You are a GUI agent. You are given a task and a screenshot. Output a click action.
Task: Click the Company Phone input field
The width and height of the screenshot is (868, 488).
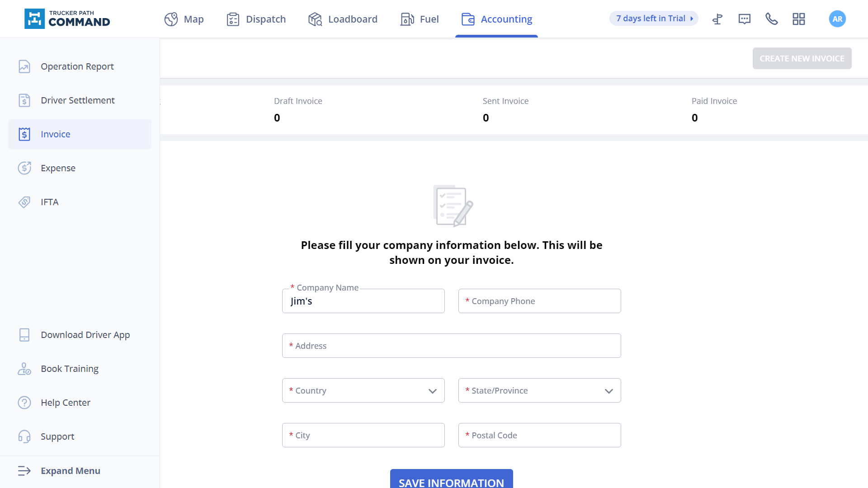point(539,301)
